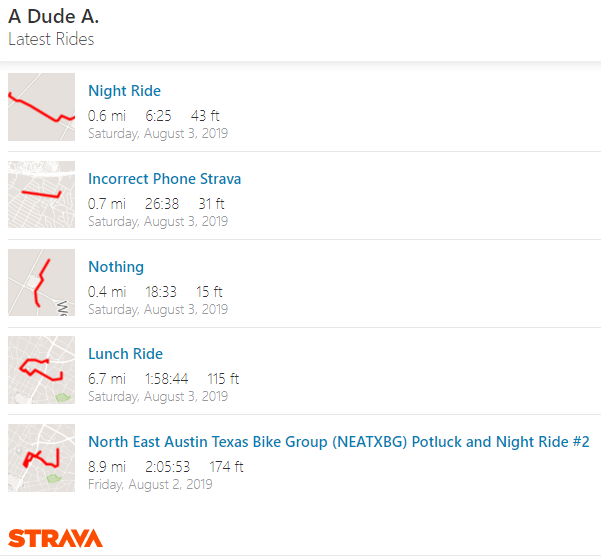Image resolution: width=601 pixels, height=559 pixels.
Task: Open the Night Ride map thumbnail
Action: [41, 107]
